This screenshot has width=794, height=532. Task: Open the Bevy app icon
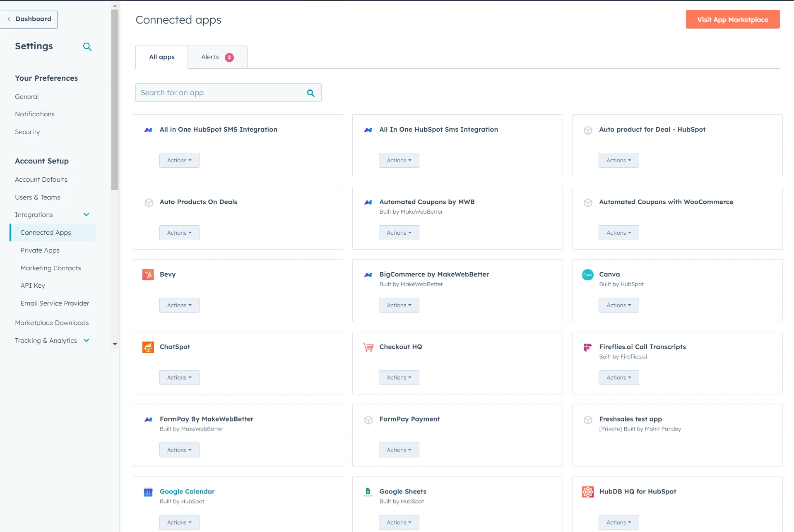[x=148, y=274]
